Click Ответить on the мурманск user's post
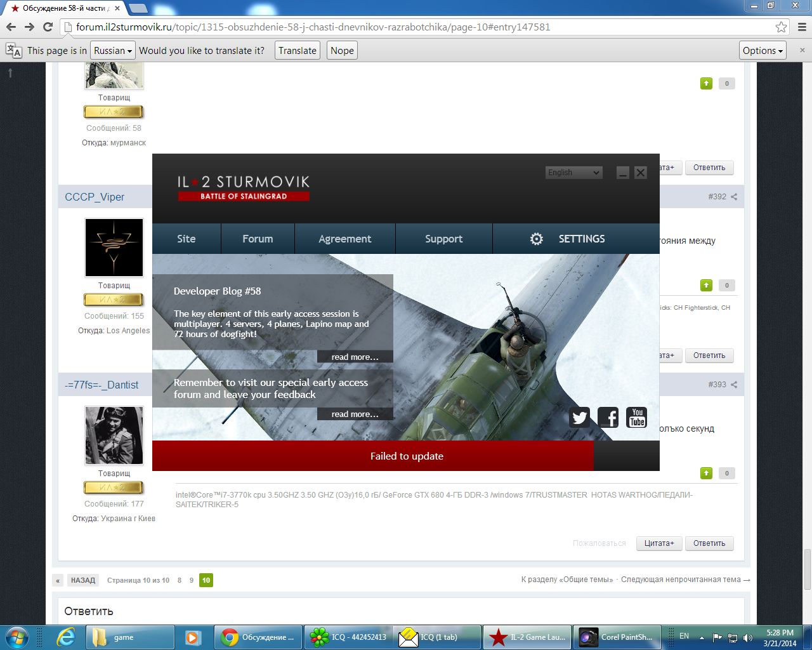812x650 pixels. [709, 168]
